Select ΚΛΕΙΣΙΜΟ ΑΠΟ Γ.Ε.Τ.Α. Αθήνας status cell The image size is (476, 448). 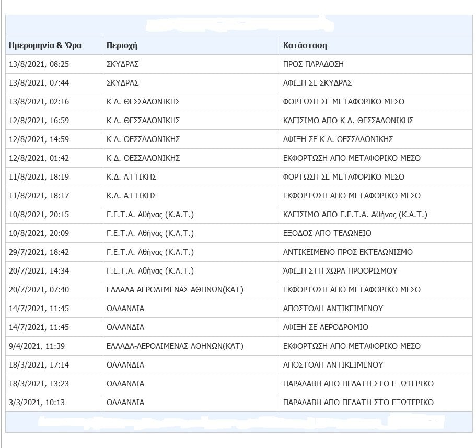coord(355,215)
